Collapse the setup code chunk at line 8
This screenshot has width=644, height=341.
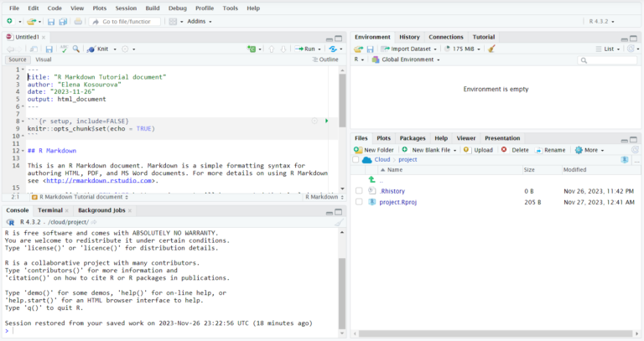click(23, 121)
